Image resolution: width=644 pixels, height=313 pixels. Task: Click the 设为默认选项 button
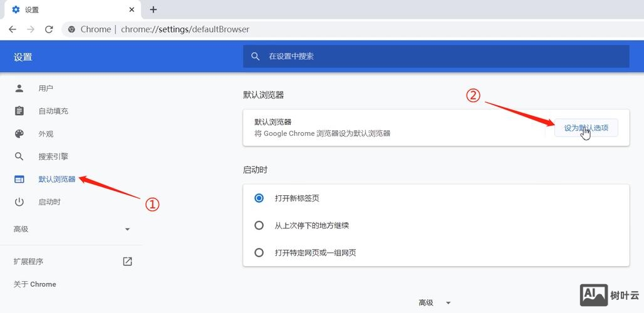pyautogui.click(x=586, y=128)
